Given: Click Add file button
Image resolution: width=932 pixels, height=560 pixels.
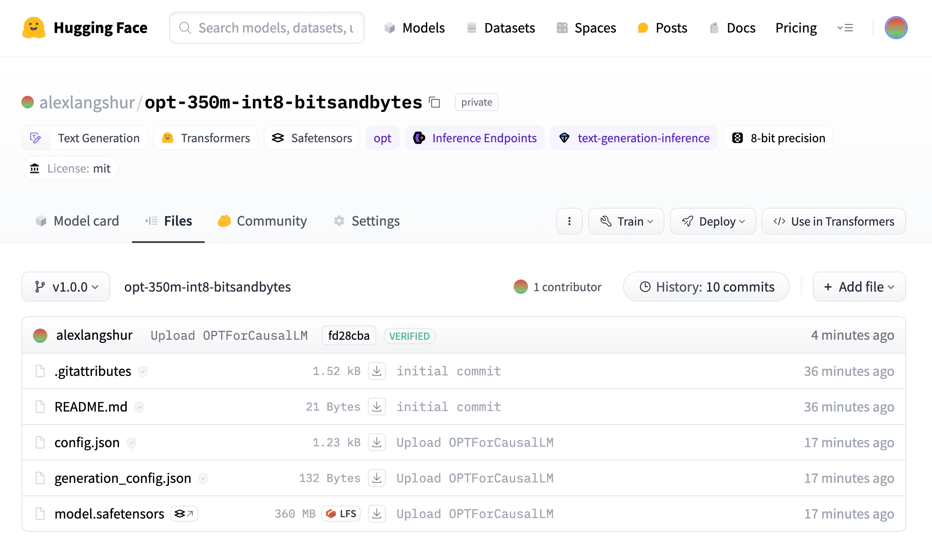Looking at the screenshot, I should point(859,287).
